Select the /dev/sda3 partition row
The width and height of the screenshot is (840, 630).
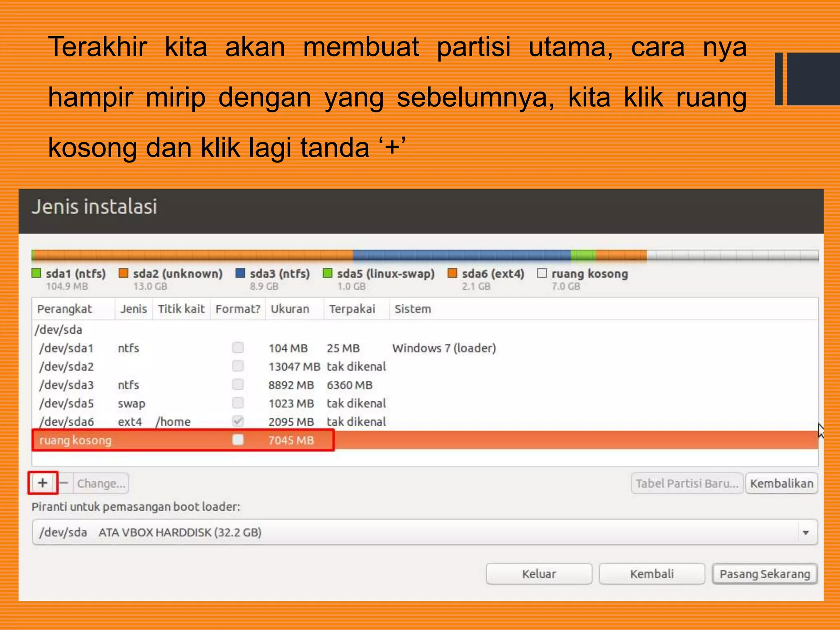[425, 385]
